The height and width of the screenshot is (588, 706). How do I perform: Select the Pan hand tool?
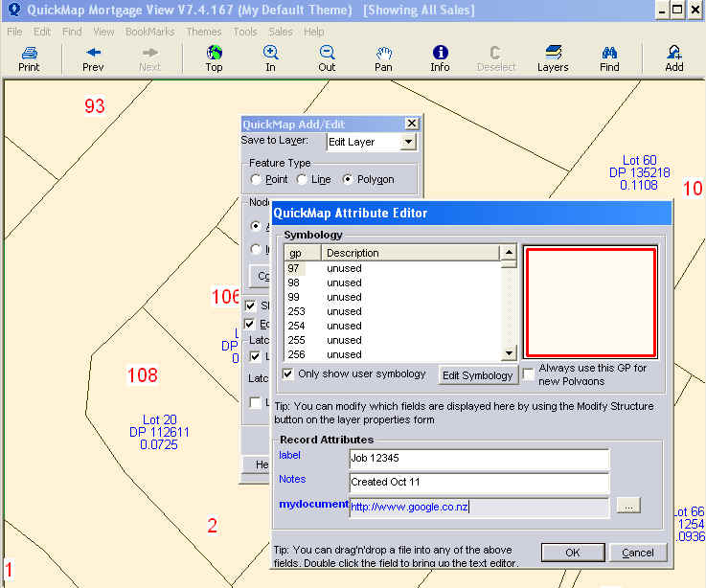tap(383, 58)
